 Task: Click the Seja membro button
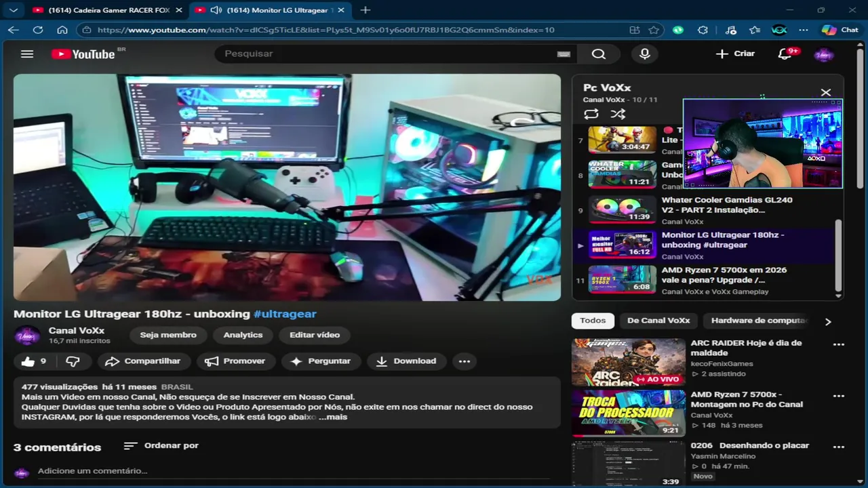[x=168, y=335]
